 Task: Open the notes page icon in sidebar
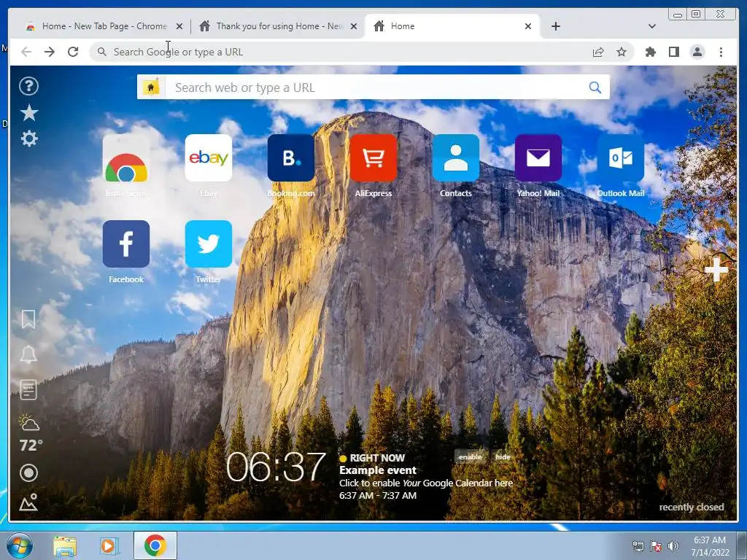pos(28,390)
